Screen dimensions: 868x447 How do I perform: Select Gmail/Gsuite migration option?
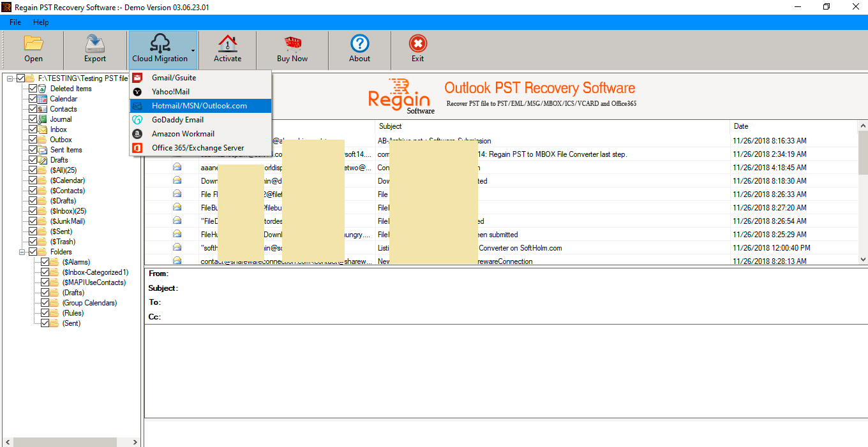[201, 78]
